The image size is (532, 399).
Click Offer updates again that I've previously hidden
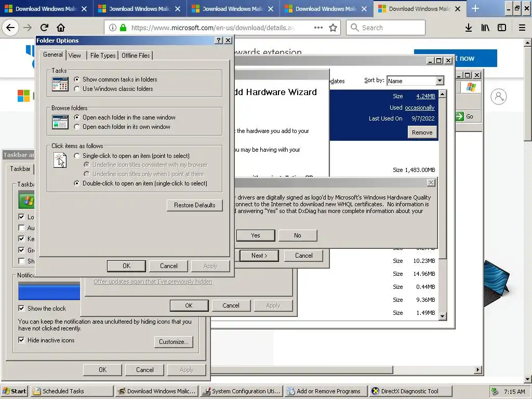coord(153,282)
